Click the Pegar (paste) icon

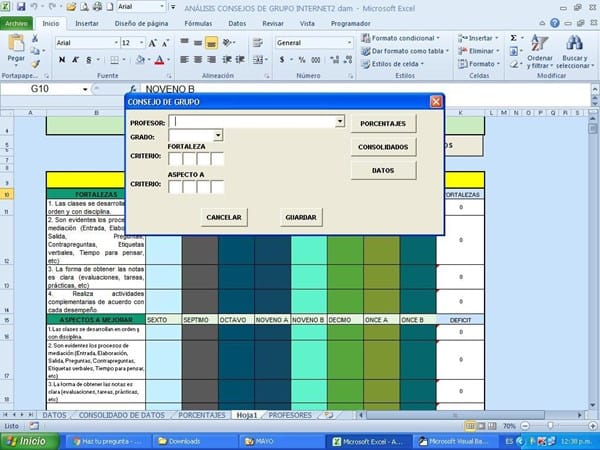point(15,48)
